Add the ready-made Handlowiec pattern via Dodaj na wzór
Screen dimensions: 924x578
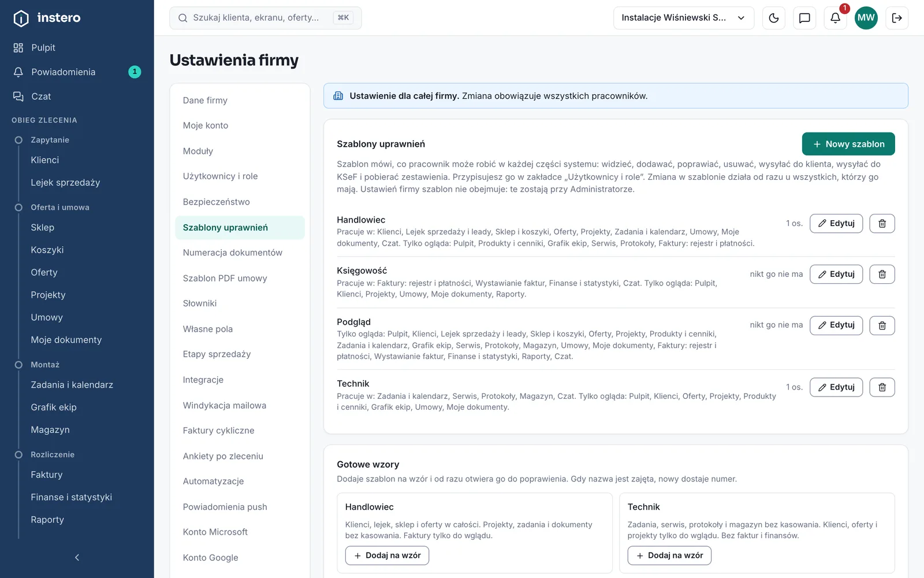(x=387, y=555)
